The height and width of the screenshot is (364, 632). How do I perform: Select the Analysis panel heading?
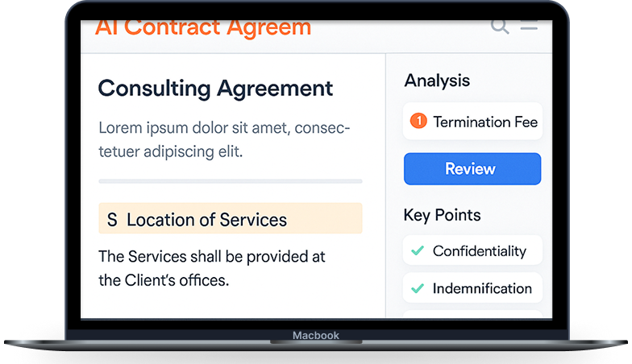click(x=437, y=81)
